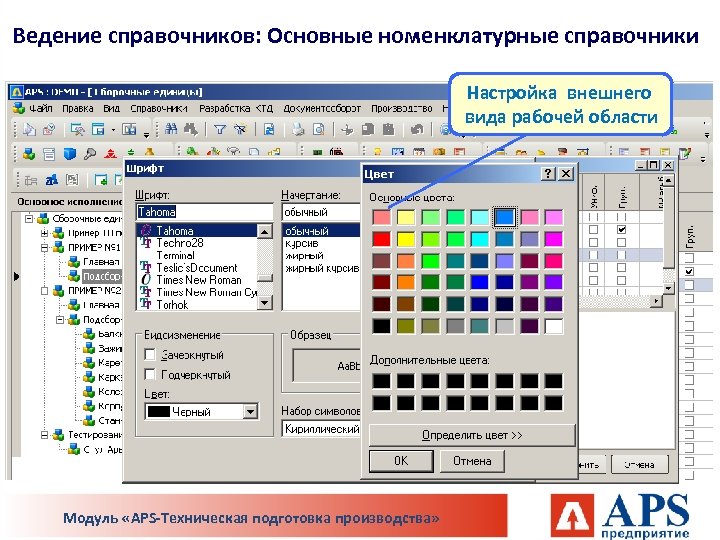The image size is (720, 540).
Task: Select курсив in the style list
Action: point(302,243)
